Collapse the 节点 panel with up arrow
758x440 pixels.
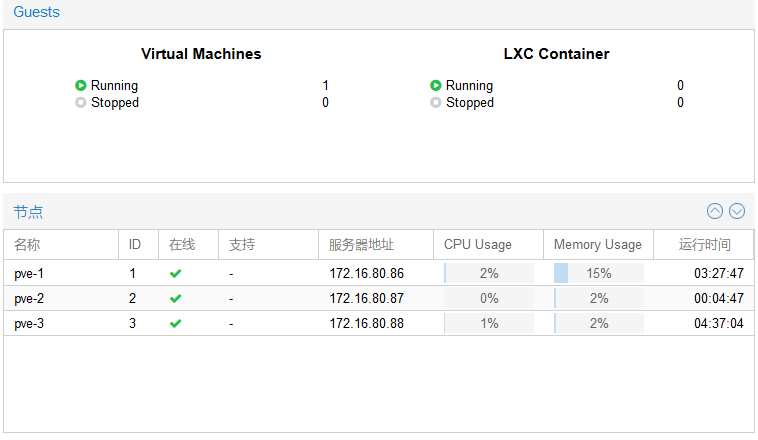coord(714,211)
